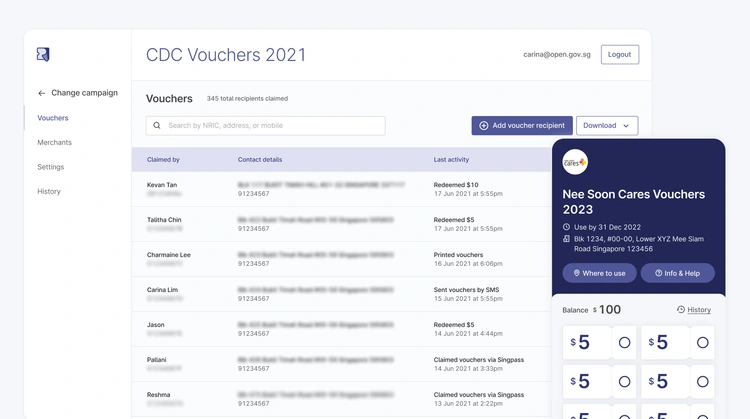This screenshot has height=419, width=750.
Task: Click the carina@open.gov.sg account email
Action: 557,55
